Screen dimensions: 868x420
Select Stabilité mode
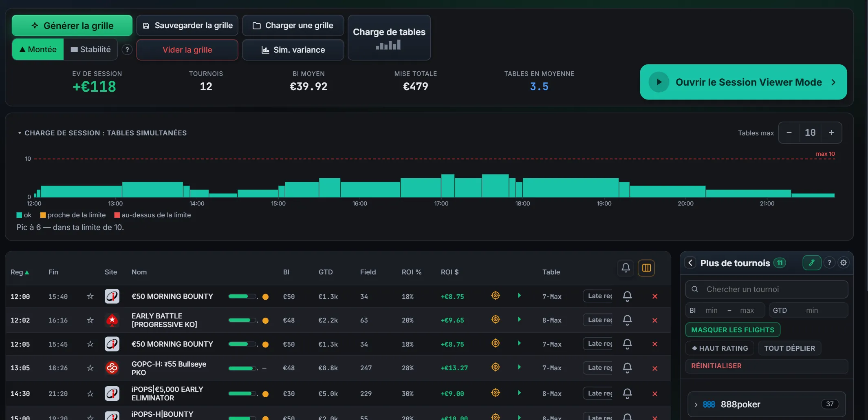click(90, 49)
